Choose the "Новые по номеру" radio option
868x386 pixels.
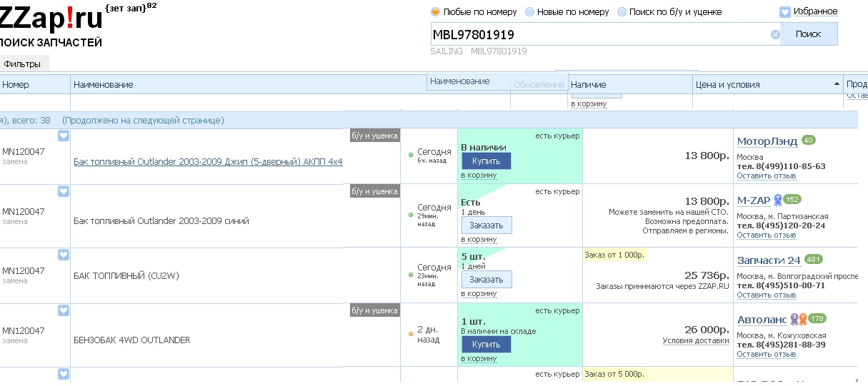(x=529, y=12)
